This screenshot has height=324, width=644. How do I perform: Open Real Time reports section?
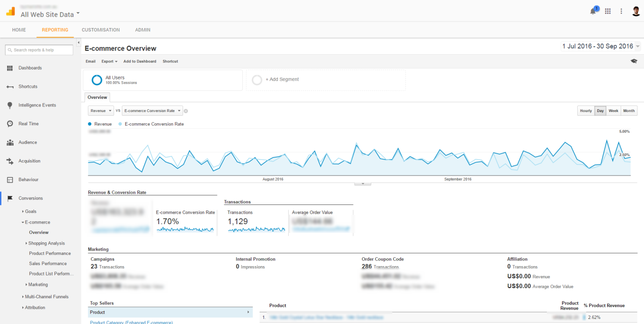click(x=28, y=124)
